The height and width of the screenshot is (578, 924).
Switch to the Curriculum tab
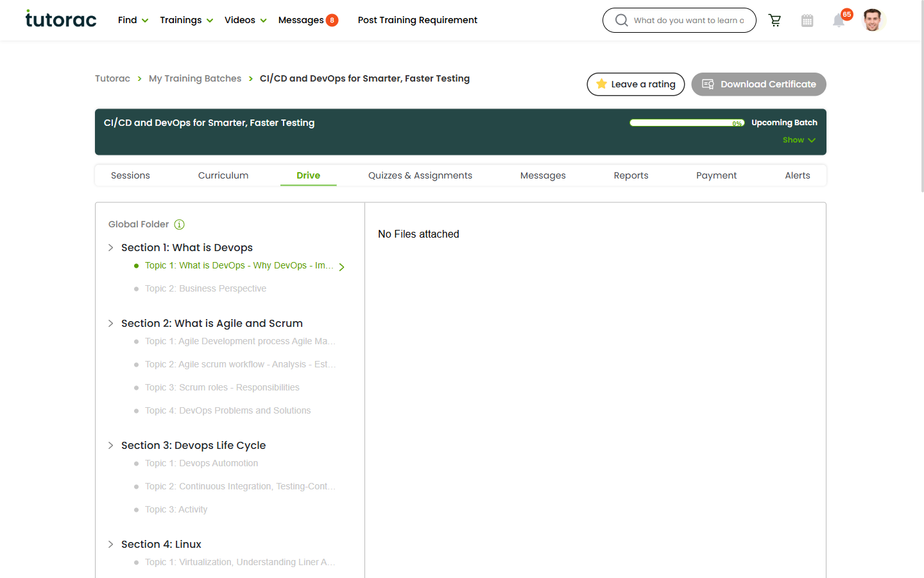coord(223,175)
